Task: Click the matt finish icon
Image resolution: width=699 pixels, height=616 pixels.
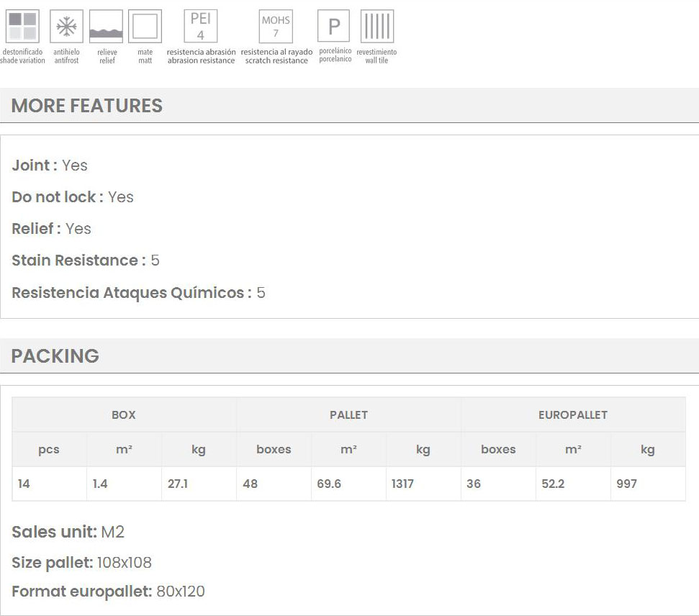Action: (145, 27)
